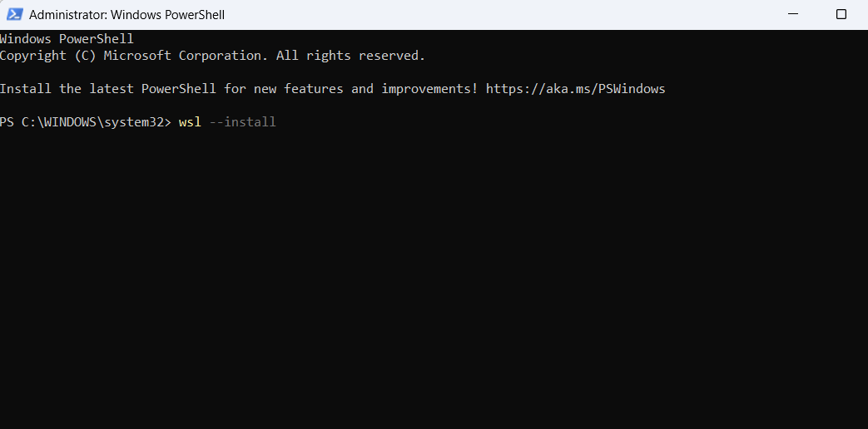Viewport: 868px width, 429px height.
Task: Click empty title bar space
Action: coord(499,14)
